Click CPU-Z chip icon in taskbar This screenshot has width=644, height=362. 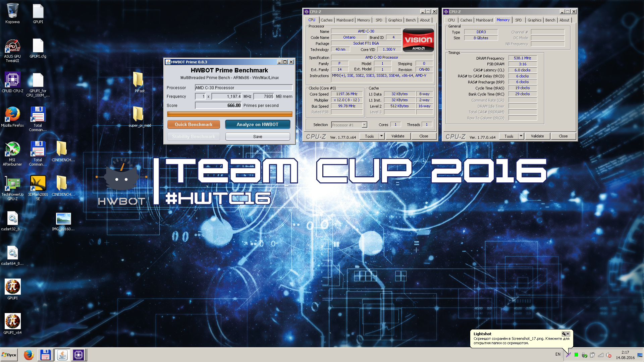click(x=78, y=355)
